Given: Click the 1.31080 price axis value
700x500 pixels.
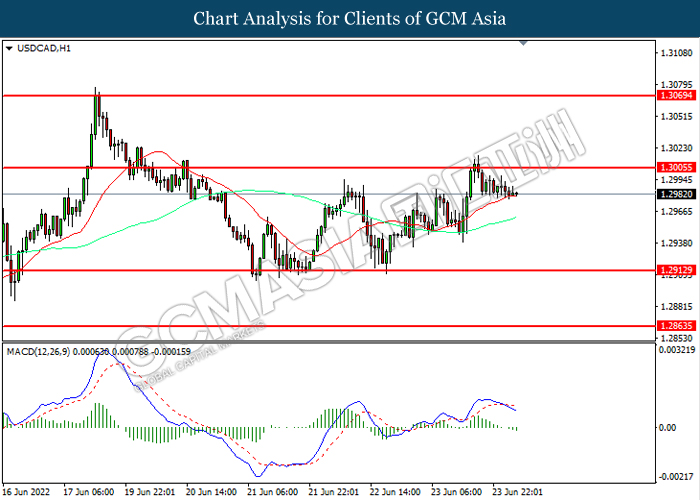Looking at the screenshot, I should pos(676,53).
